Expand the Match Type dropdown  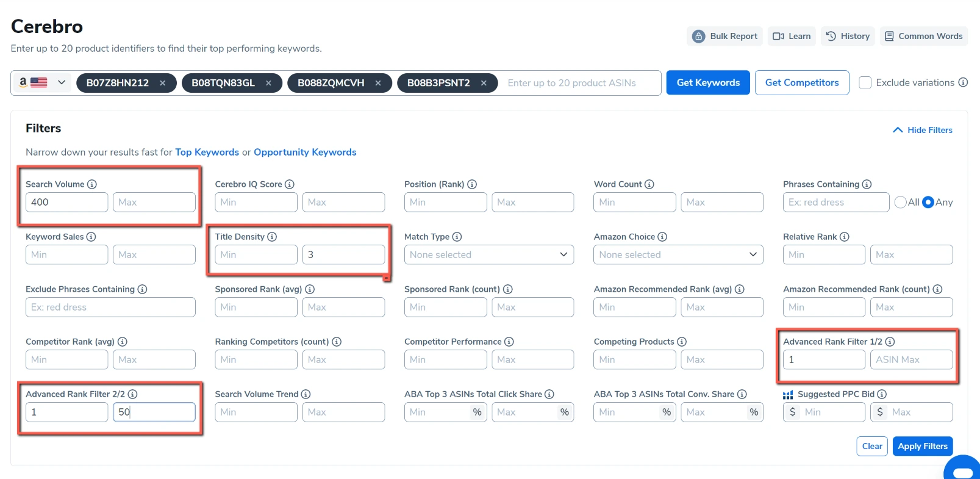click(x=488, y=254)
